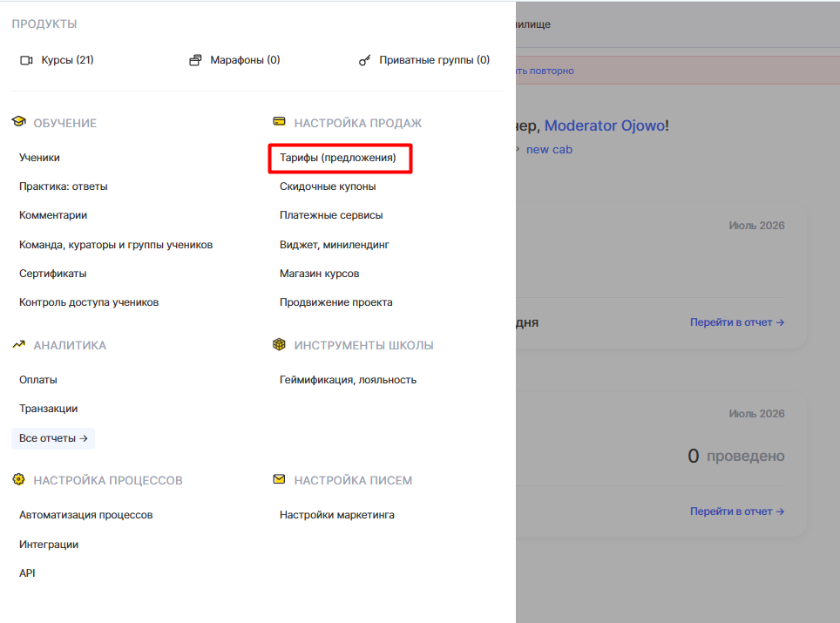Click the credit card icon for Настройка продаж
Screen dimensions: 840x623
coord(279,122)
